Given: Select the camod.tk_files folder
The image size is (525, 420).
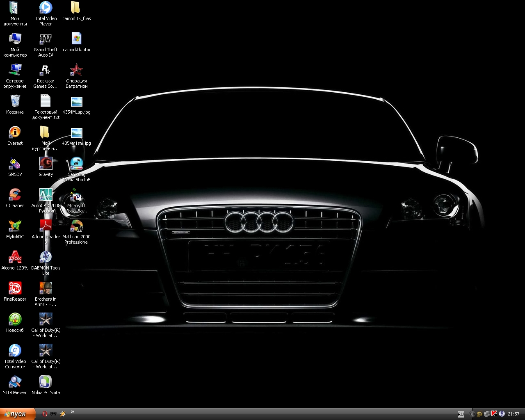Looking at the screenshot, I should 75,8.
